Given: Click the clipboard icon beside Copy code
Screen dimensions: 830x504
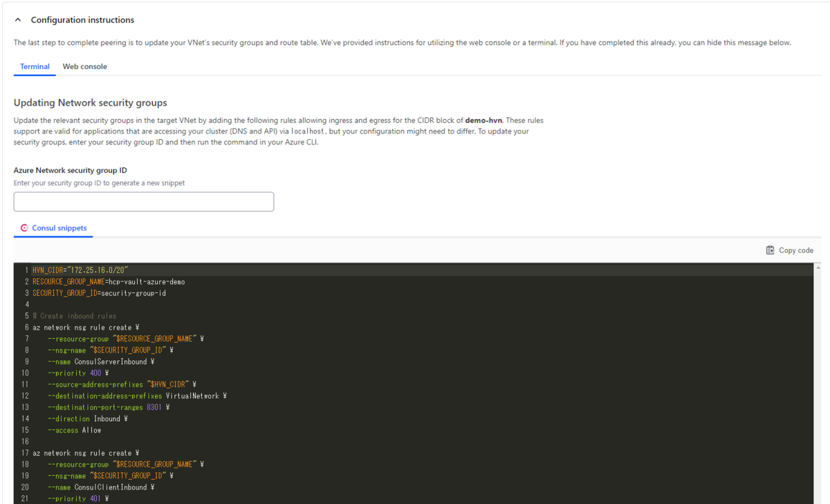Looking at the screenshot, I should (x=770, y=250).
